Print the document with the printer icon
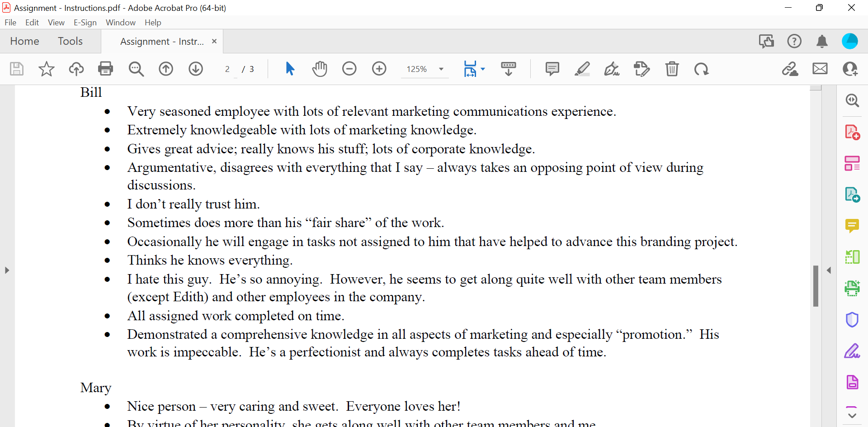Viewport: 868px width, 427px height. [x=106, y=69]
